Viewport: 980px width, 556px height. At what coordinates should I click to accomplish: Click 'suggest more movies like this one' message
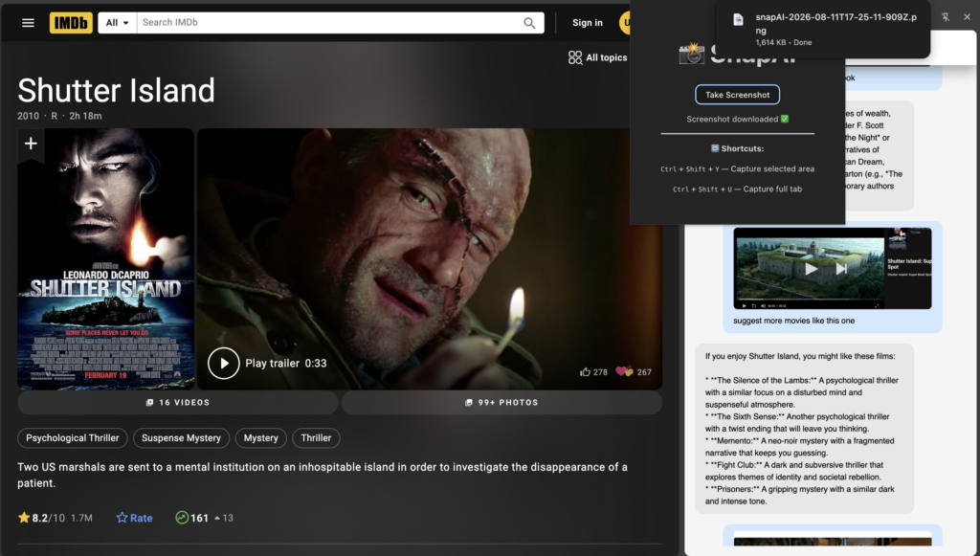[793, 321]
